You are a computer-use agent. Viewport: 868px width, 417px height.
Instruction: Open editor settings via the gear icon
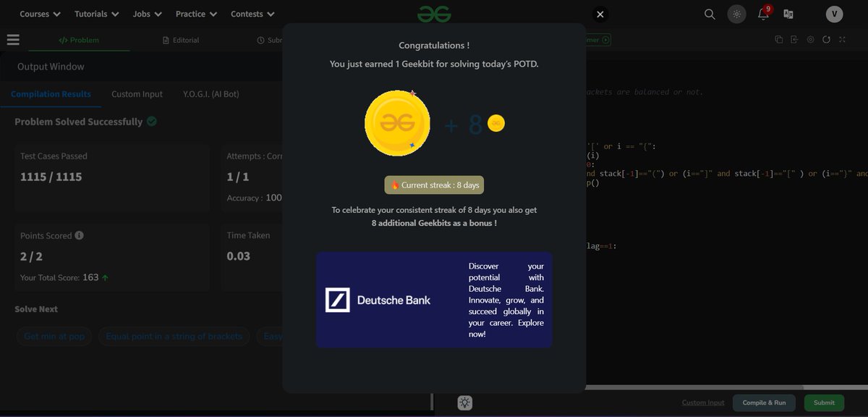(x=811, y=40)
